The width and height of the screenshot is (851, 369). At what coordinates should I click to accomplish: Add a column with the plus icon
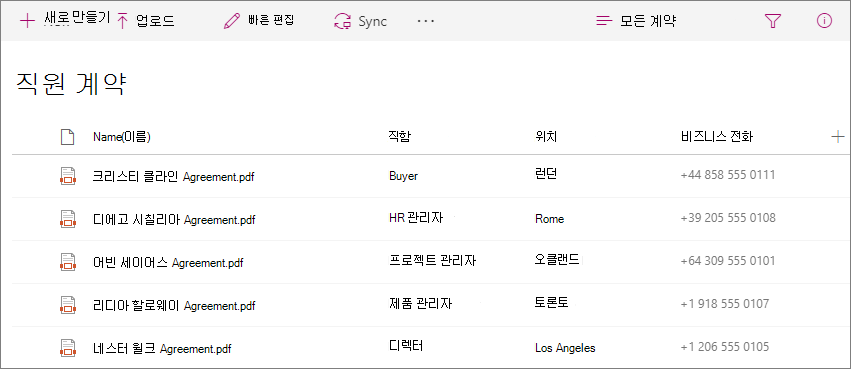click(x=837, y=137)
